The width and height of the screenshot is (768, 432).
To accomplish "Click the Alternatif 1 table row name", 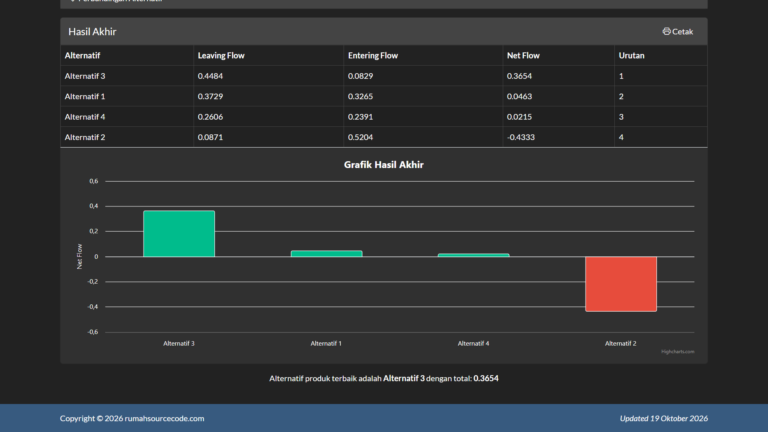I will [x=85, y=96].
